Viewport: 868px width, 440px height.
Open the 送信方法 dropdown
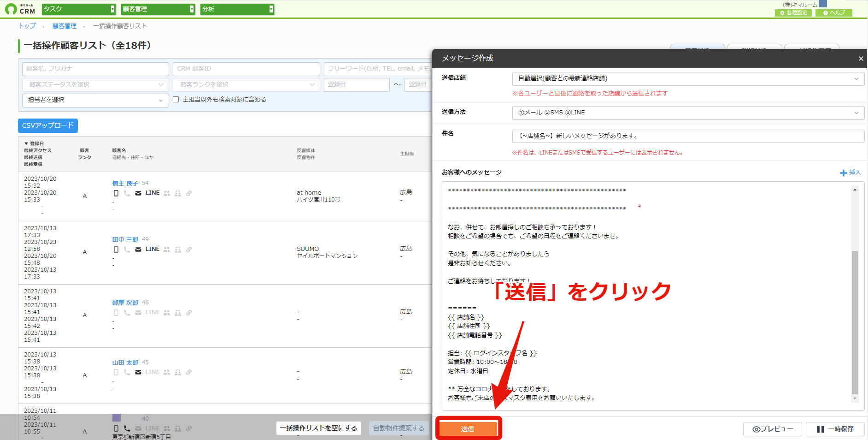(688, 113)
